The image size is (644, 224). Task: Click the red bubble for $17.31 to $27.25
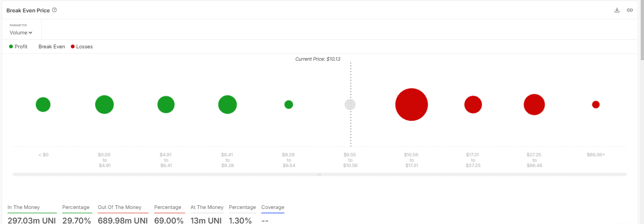point(473,105)
